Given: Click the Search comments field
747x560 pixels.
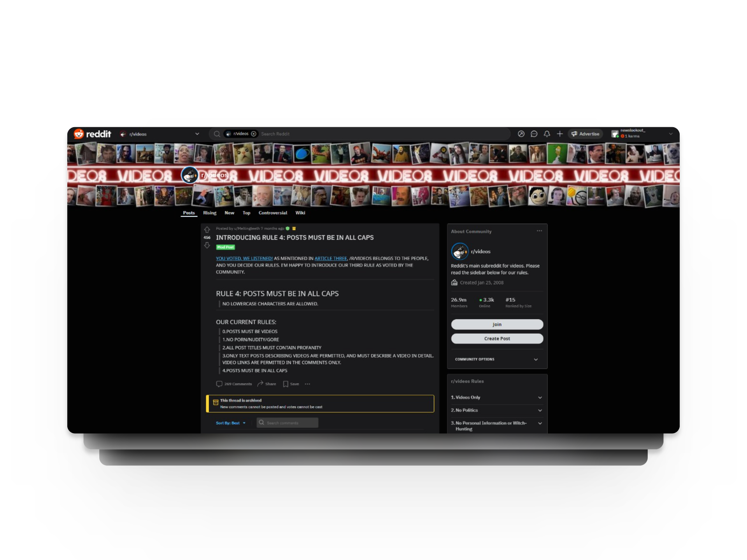Looking at the screenshot, I should click(288, 423).
